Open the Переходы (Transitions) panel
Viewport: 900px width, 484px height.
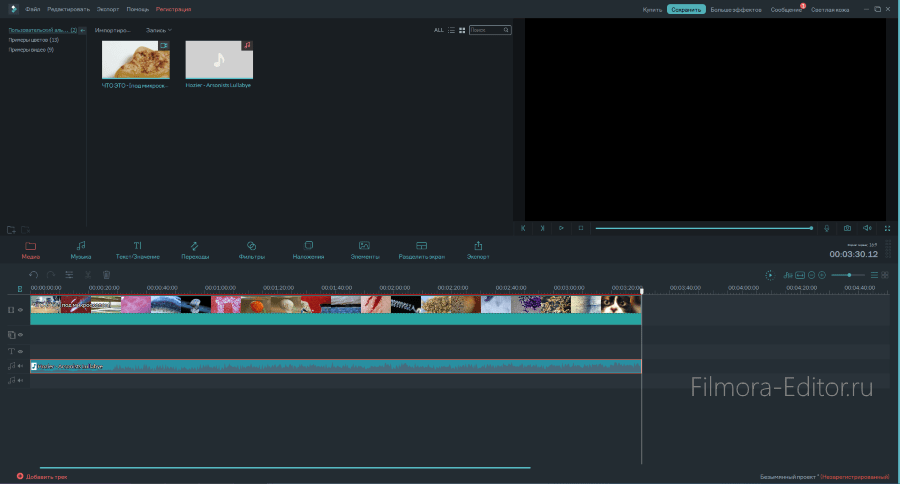pos(194,249)
